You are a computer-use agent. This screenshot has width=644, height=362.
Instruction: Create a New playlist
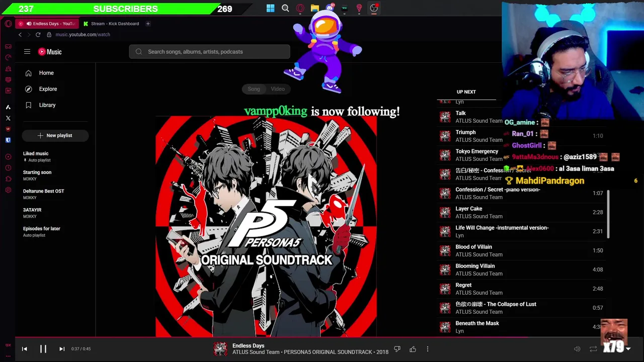click(55, 135)
